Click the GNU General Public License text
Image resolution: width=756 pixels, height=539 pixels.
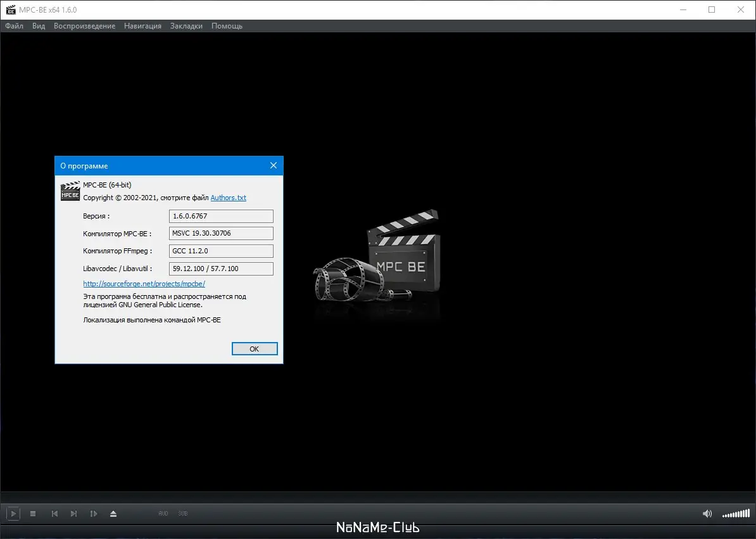160,305
